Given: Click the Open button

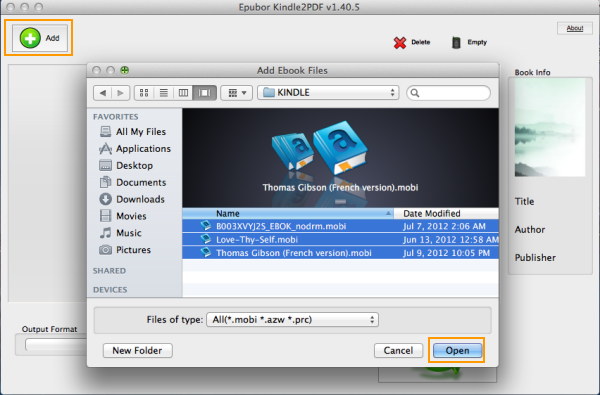Looking at the screenshot, I should point(457,350).
